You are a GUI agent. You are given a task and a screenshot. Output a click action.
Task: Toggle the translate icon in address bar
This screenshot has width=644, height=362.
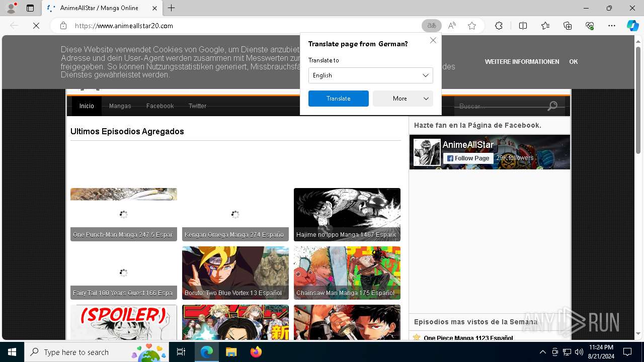click(x=431, y=26)
